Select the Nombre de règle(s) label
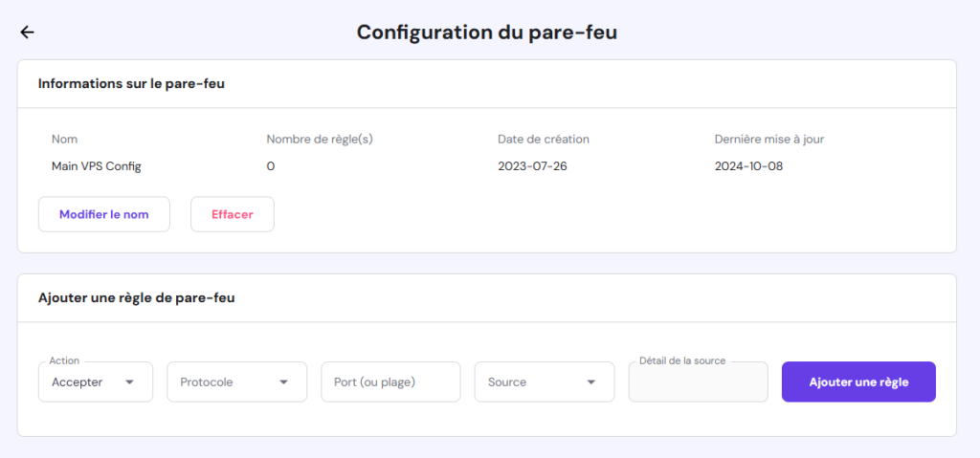Screen dimensions: 980x458 (320, 139)
